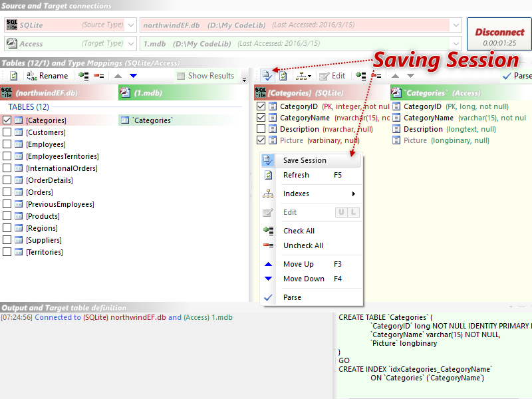Click the SQLite icon in [Categories] header
This screenshot has width=532, height=399.
pyautogui.click(x=261, y=92)
